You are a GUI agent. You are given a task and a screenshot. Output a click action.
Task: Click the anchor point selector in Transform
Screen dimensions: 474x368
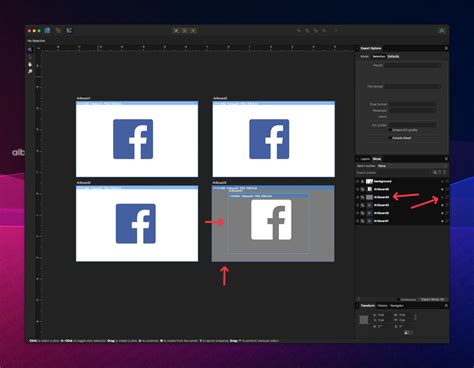tap(364, 320)
